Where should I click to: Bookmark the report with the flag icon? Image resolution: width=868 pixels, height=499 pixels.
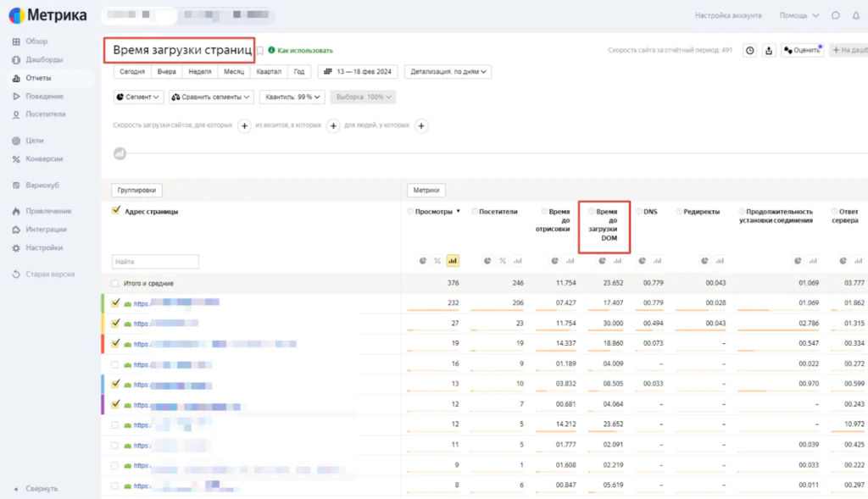coord(260,51)
